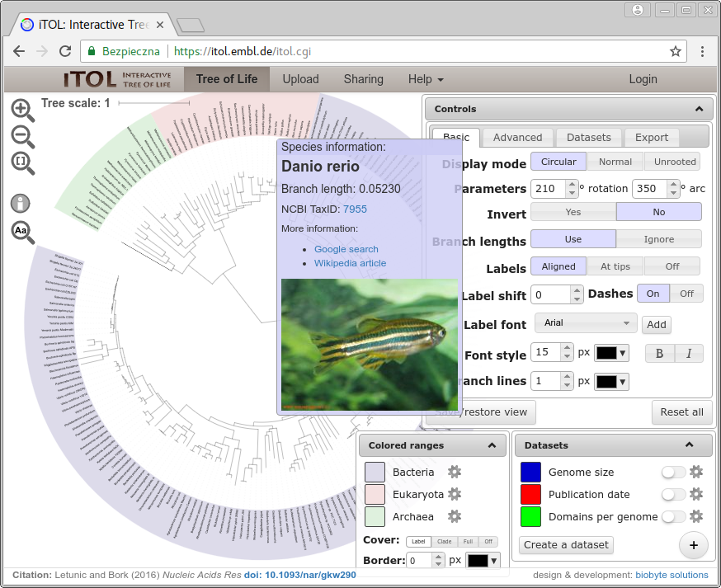
Task: Open the Label font dropdown
Action: (x=586, y=323)
